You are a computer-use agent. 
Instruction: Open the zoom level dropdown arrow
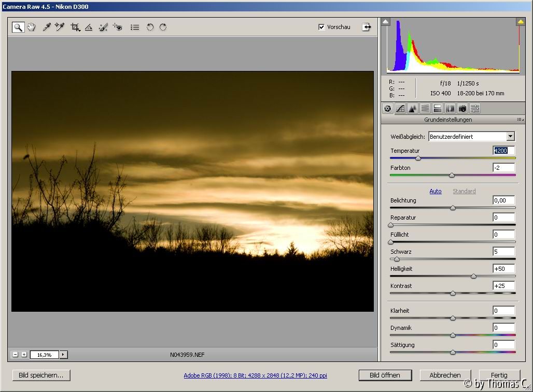coord(64,355)
